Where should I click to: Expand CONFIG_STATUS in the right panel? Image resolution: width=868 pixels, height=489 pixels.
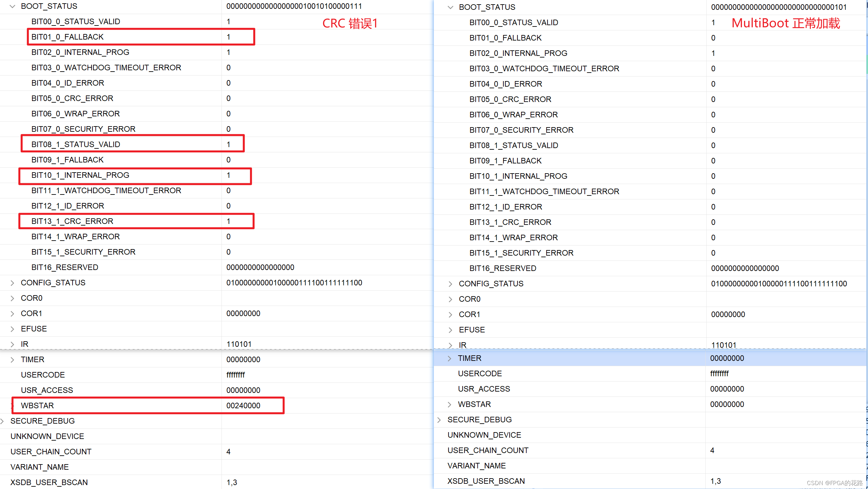click(450, 284)
